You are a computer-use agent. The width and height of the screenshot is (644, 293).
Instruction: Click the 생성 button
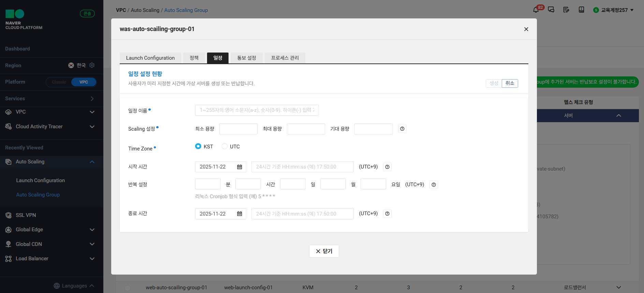point(494,83)
